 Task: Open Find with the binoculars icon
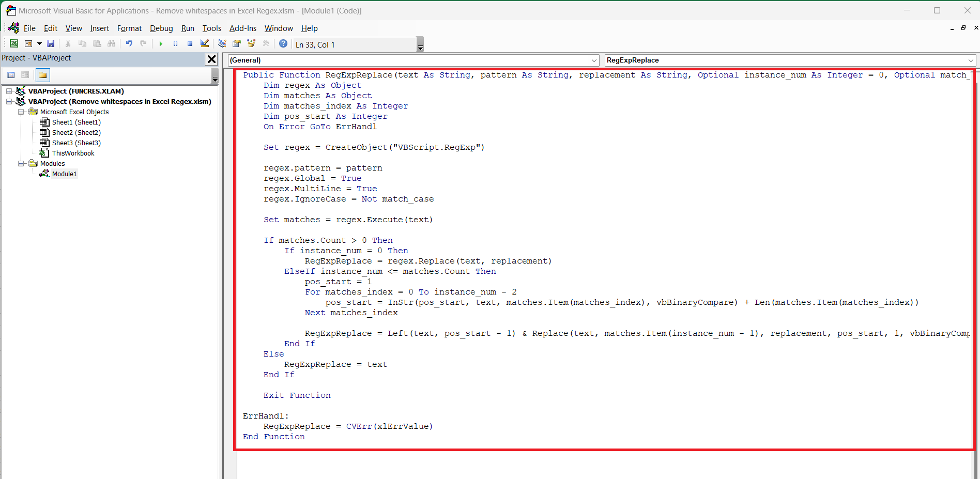coord(111,44)
